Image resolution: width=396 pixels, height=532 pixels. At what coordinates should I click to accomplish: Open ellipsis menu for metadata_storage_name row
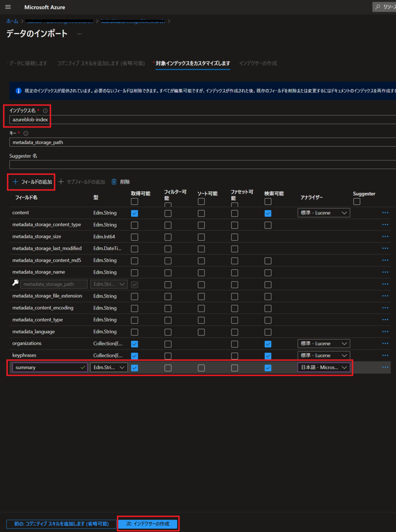pyautogui.click(x=385, y=272)
